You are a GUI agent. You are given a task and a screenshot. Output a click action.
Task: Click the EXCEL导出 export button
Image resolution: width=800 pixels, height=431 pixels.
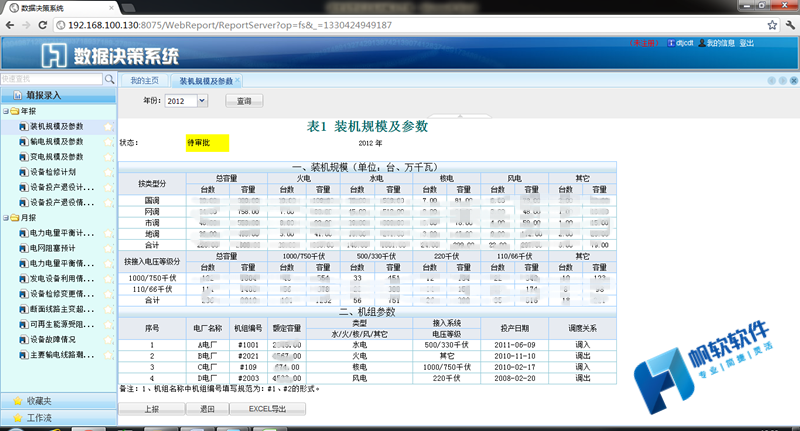point(267,409)
